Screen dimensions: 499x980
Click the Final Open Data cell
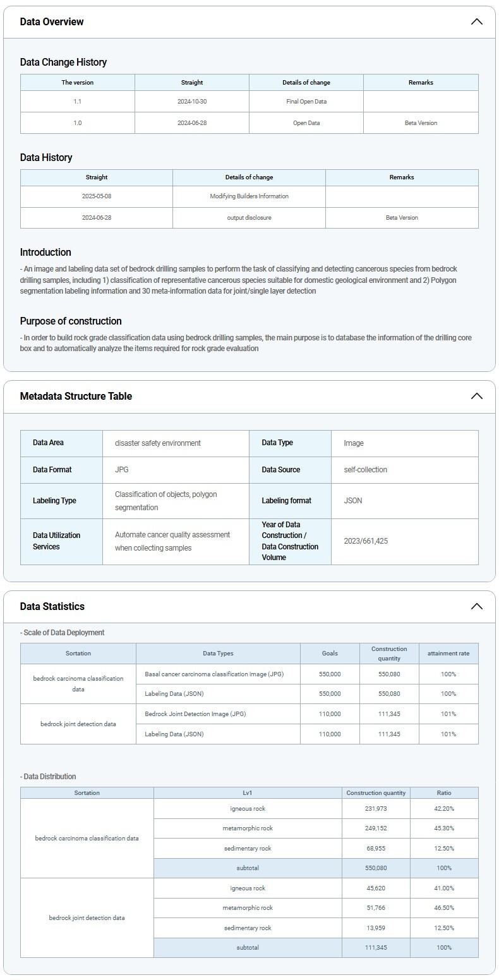tap(306, 102)
